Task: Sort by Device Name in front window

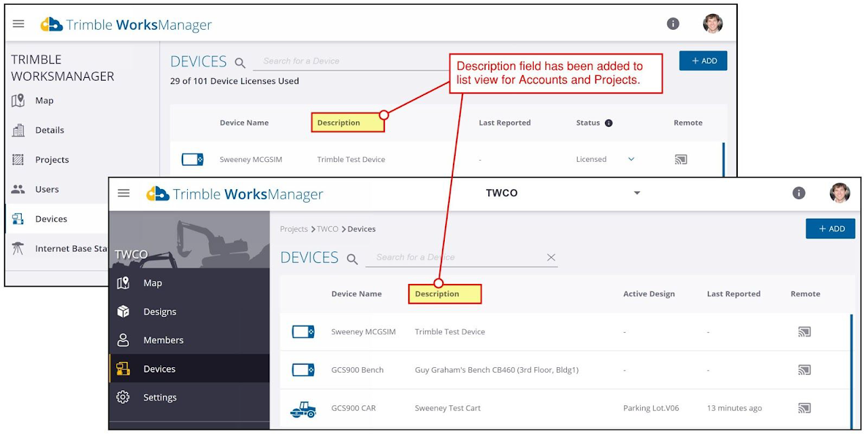Action: point(356,294)
